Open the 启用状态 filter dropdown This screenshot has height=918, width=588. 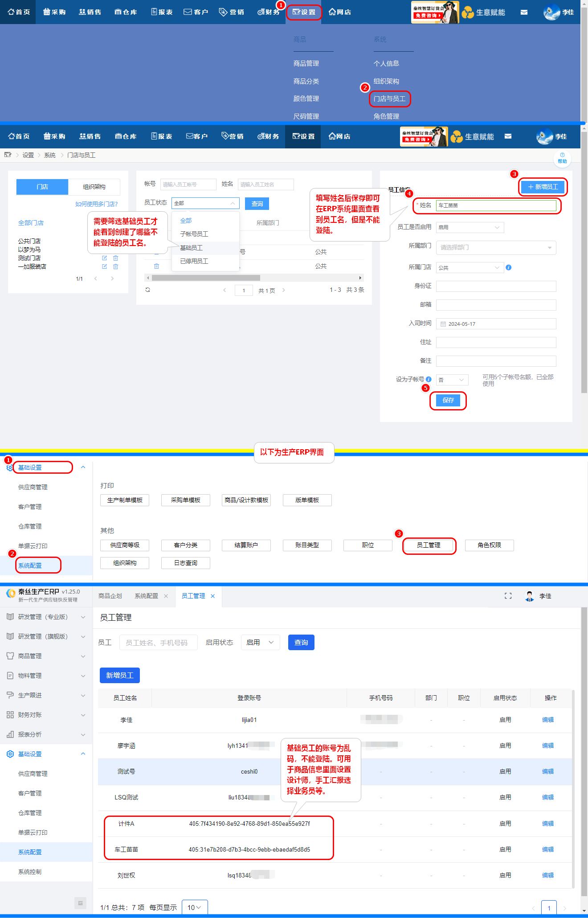click(x=260, y=642)
